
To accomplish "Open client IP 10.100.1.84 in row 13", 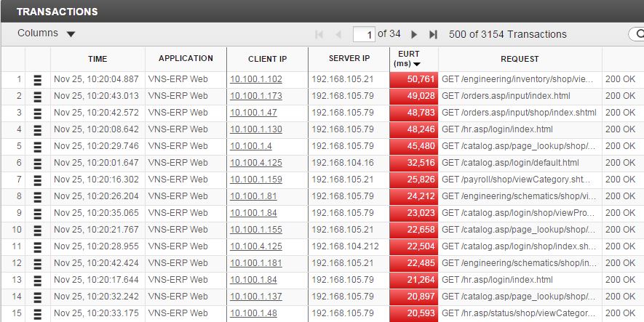I will 253,280.
